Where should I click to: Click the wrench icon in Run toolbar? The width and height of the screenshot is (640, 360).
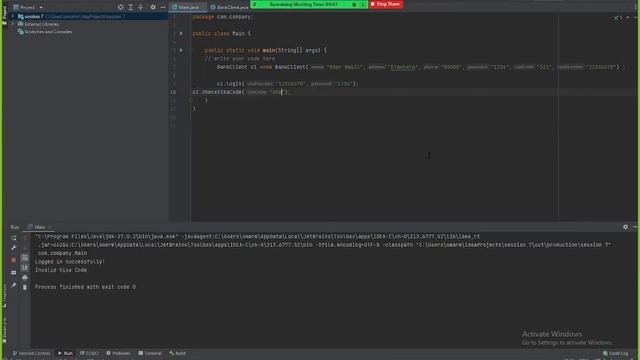[13, 248]
